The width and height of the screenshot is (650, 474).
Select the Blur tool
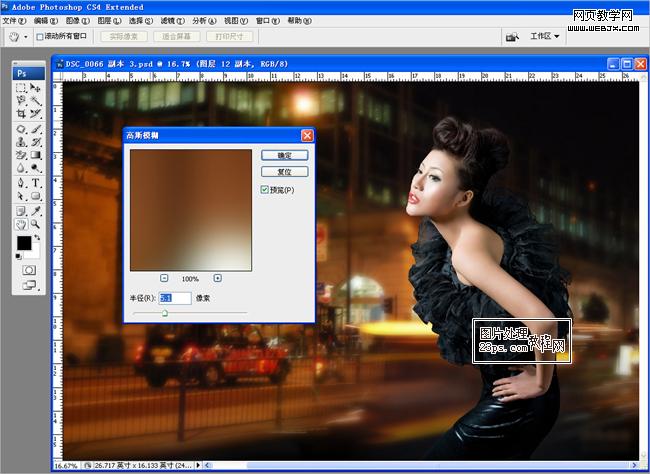point(21,168)
